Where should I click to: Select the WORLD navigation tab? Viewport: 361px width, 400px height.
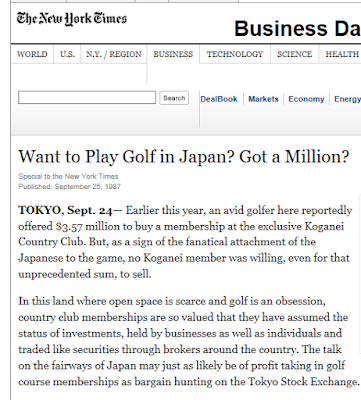click(x=32, y=54)
